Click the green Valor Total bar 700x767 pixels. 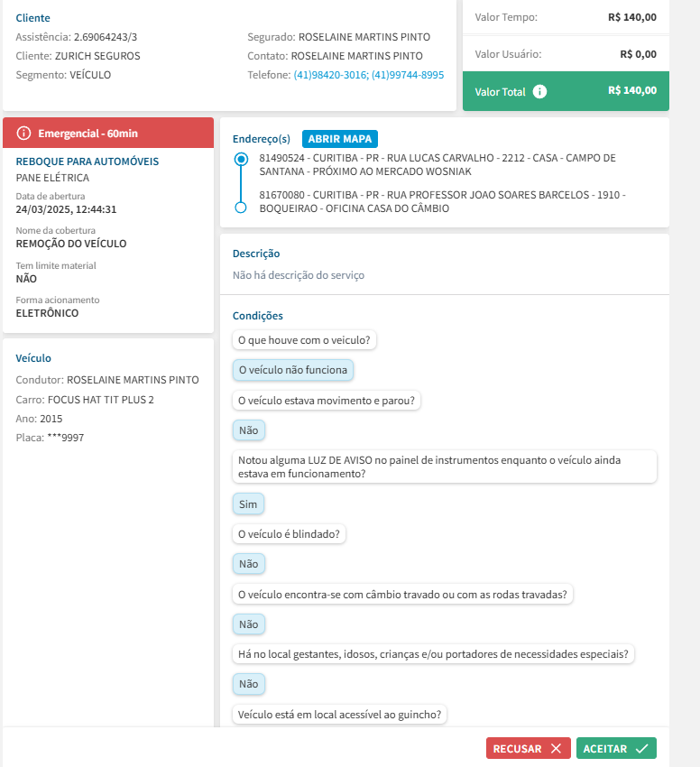click(x=566, y=91)
